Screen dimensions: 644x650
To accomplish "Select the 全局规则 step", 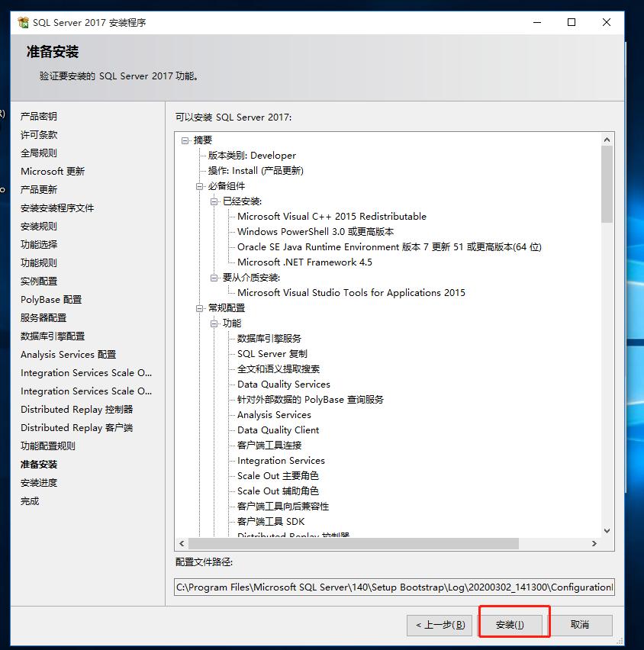I will pos(39,153).
